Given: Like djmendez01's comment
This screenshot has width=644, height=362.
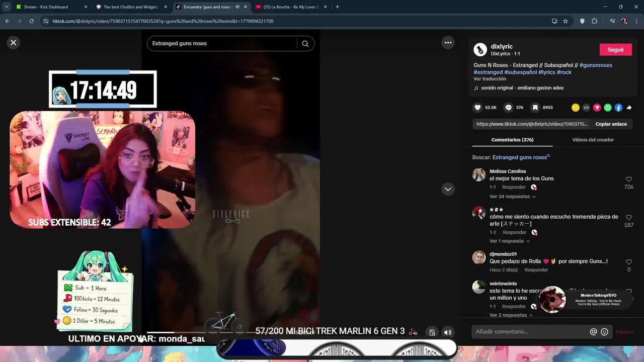Looking at the screenshot, I should point(629,262).
